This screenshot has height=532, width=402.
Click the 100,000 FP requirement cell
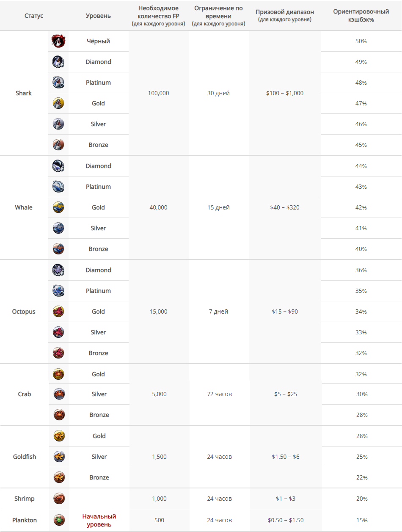point(159,93)
